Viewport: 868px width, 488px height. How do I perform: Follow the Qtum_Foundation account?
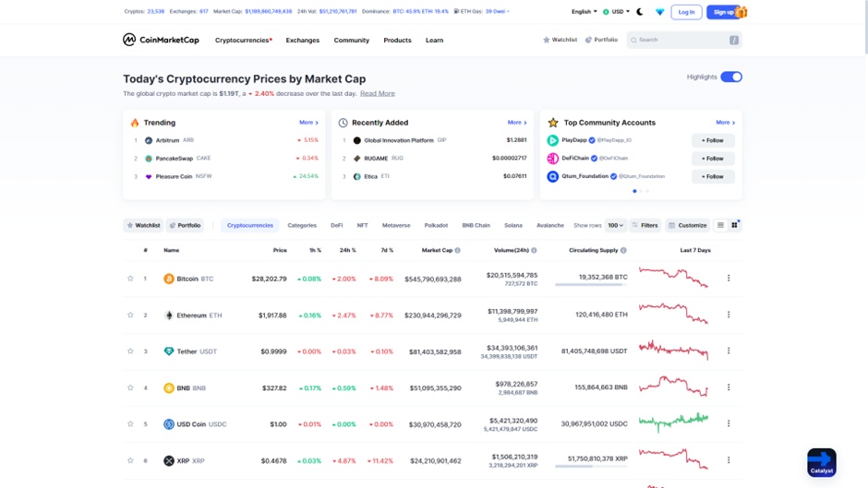[713, 176]
